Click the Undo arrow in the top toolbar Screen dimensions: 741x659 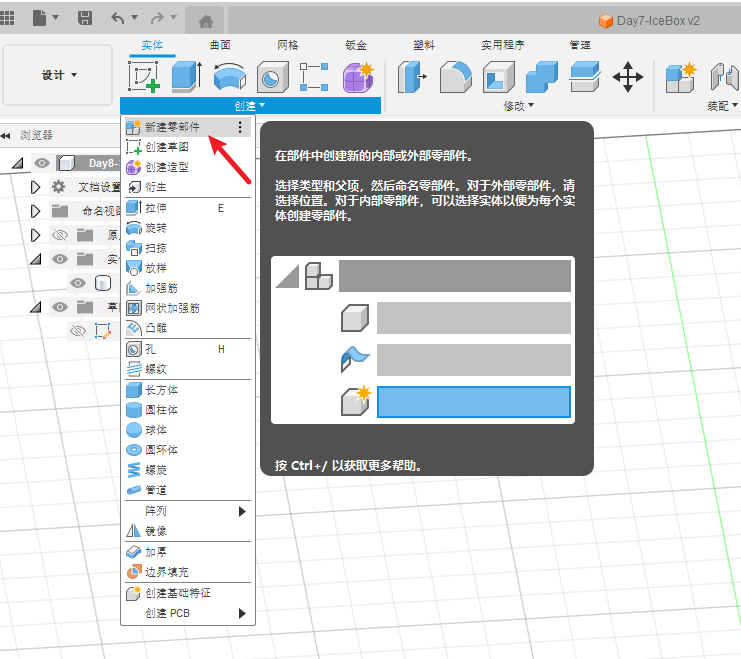point(118,18)
